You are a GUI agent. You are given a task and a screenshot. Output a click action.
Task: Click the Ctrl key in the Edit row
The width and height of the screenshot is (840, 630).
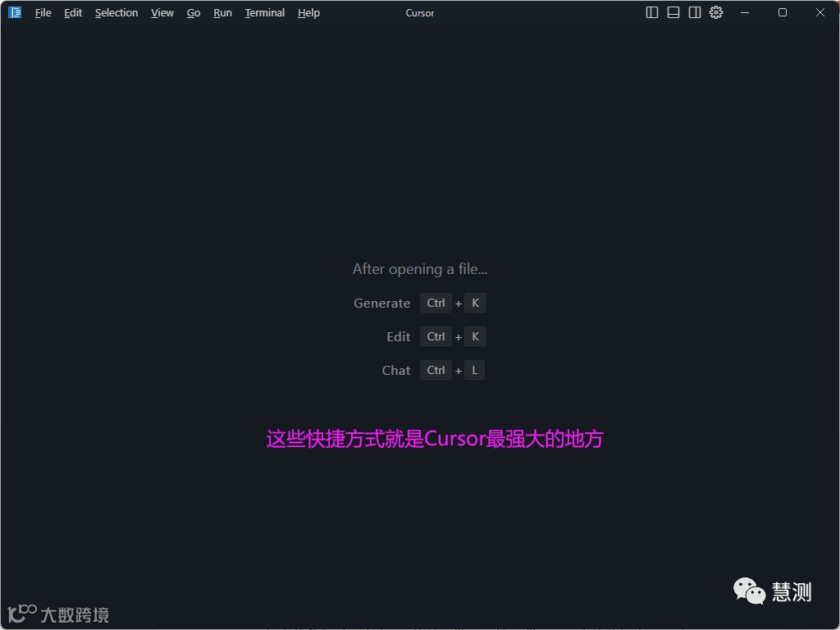click(x=436, y=336)
